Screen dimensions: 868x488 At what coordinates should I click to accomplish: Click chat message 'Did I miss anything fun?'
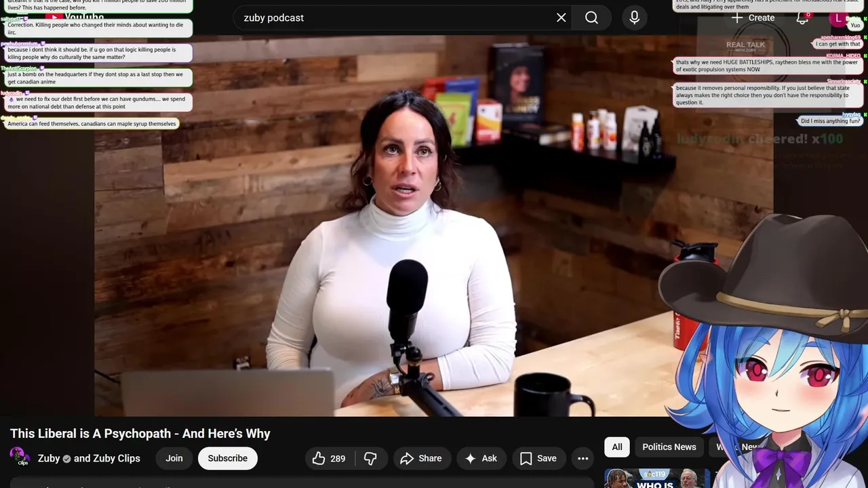click(831, 121)
